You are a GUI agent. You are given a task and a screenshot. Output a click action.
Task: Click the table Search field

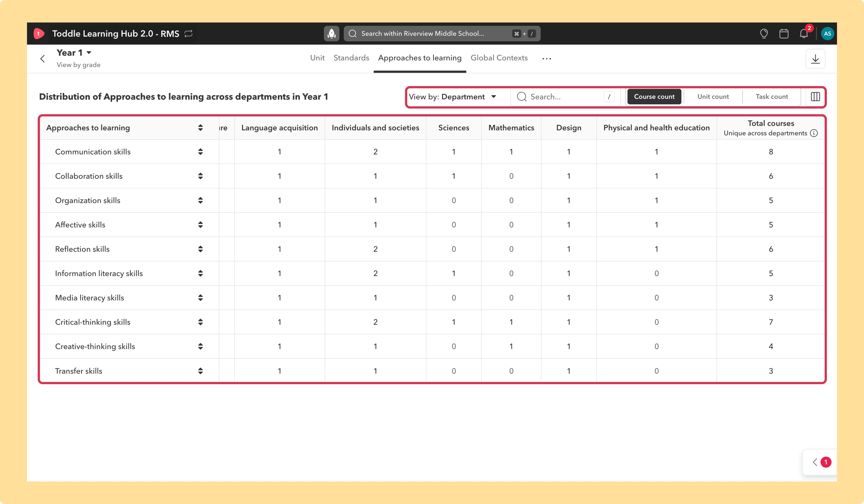[x=565, y=97]
